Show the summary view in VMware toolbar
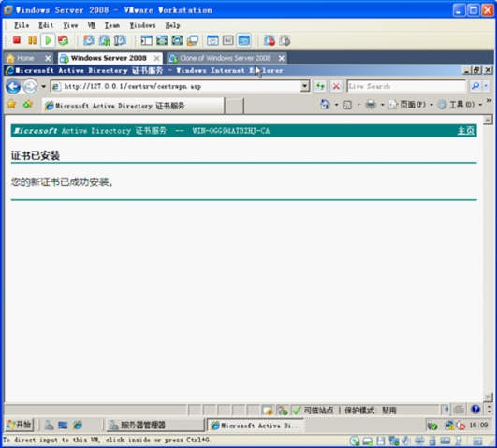497x448 pixels. tap(212, 40)
